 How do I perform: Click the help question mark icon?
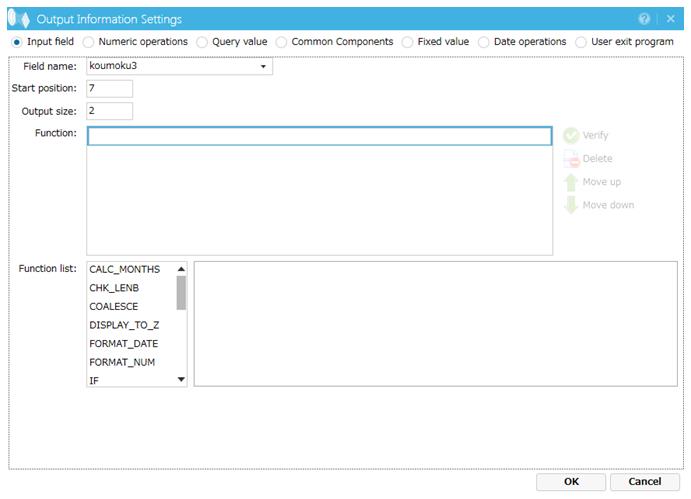pyautogui.click(x=644, y=19)
